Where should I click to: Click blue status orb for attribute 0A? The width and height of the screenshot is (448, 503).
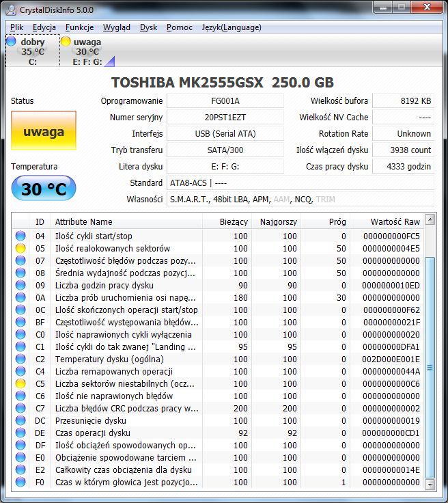tap(20, 298)
